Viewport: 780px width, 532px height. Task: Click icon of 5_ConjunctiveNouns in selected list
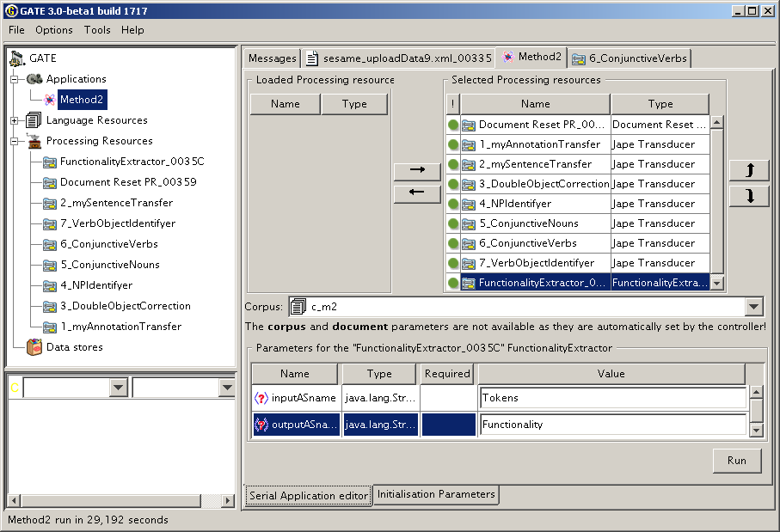click(468, 223)
